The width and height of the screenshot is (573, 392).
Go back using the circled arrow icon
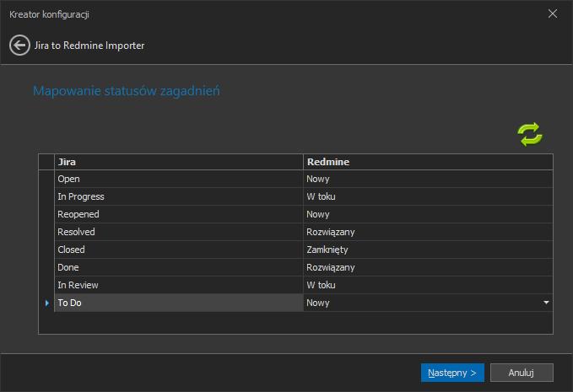[x=19, y=46]
